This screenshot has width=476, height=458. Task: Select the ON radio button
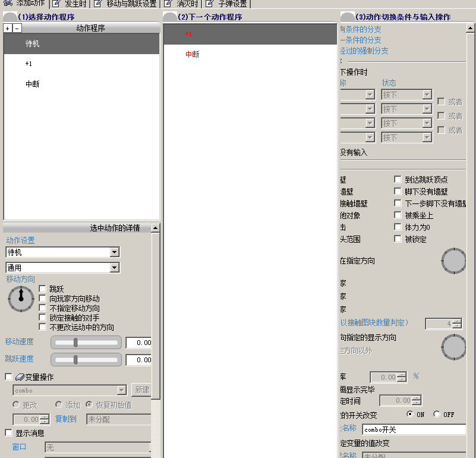pyautogui.click(x=410, y=414)
